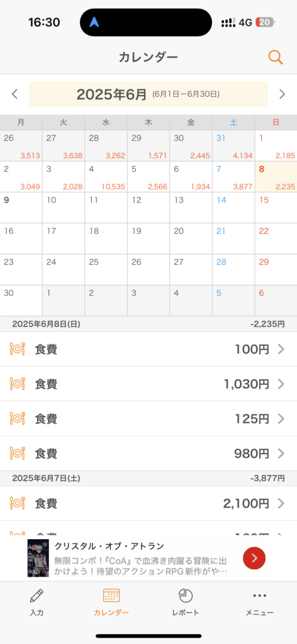Go to previous month with the left chevron

(15, 94)
